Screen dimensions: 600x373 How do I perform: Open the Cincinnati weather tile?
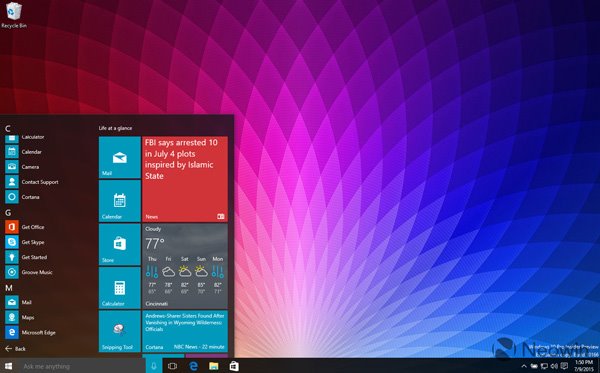[185, 266]
